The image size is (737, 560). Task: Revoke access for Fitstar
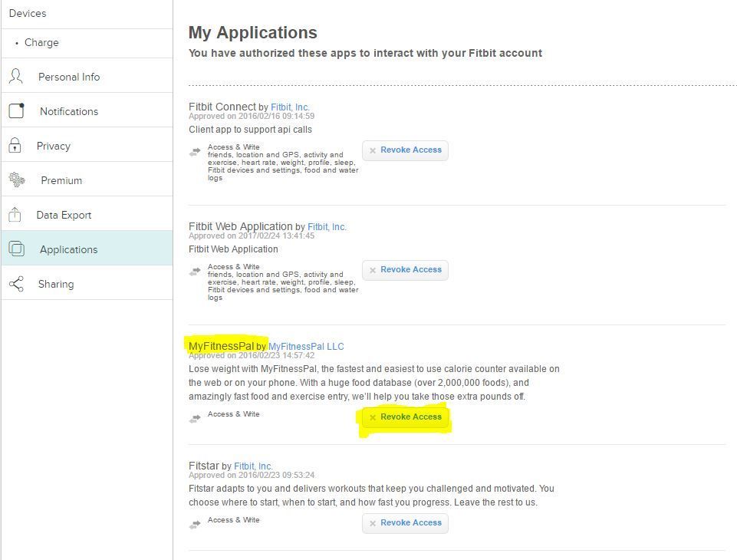(x=405, y=523)
